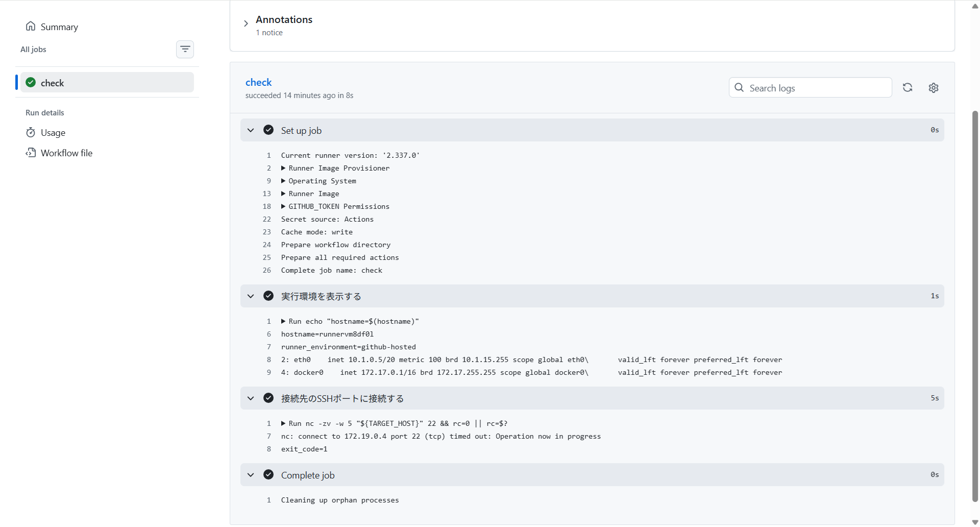Image resolution: width=980 pixels, height=527 pixels.
Task: Open the Workflow file link
Action: [66, 153]
